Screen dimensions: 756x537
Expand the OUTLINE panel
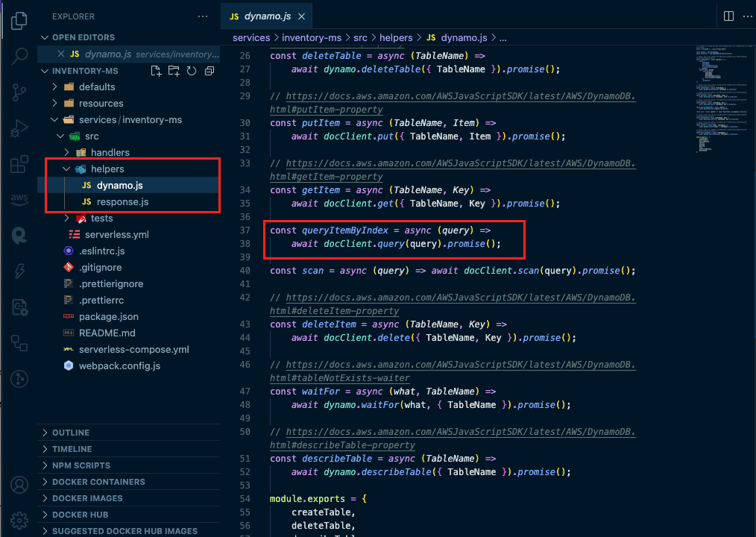129,433
